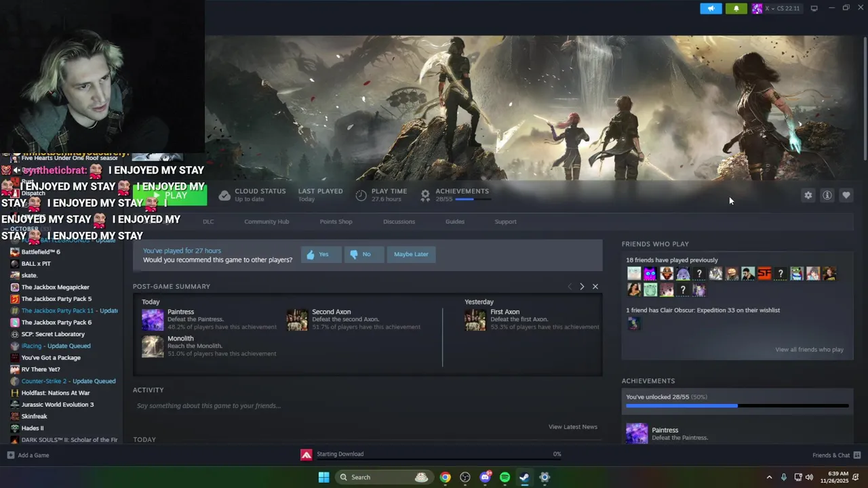
Task: Close the Post-Game Summary panel
Action: pos(595,287)
